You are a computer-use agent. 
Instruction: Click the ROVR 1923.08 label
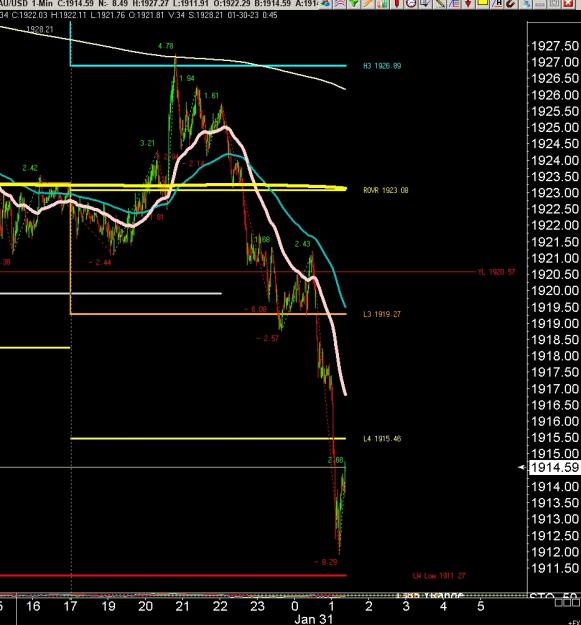(x=385, y=190)
